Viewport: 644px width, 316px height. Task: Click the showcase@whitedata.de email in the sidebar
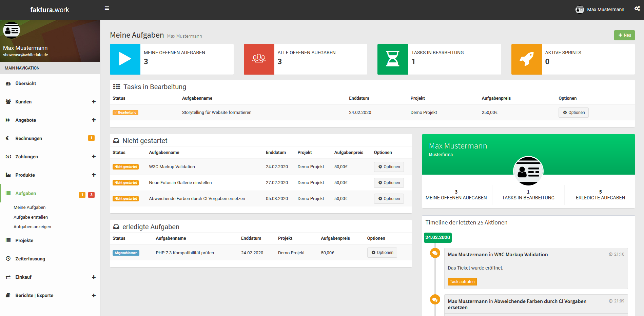click(25, 55)
